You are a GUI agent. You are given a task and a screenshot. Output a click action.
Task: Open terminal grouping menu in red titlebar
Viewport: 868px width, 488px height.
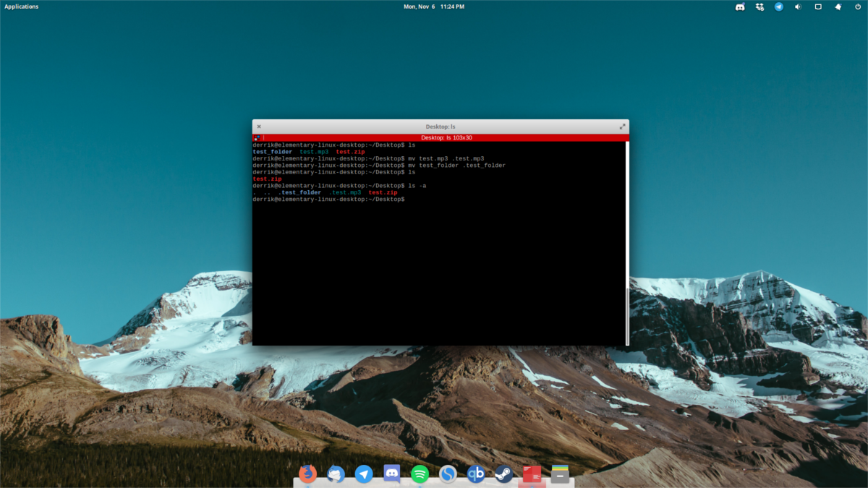click(257, 137)
